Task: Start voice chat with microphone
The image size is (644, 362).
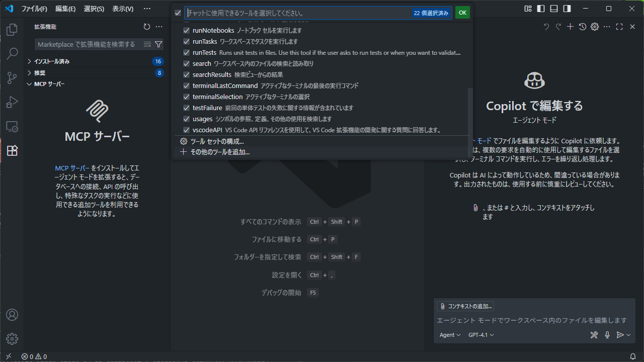Action: 607,335
